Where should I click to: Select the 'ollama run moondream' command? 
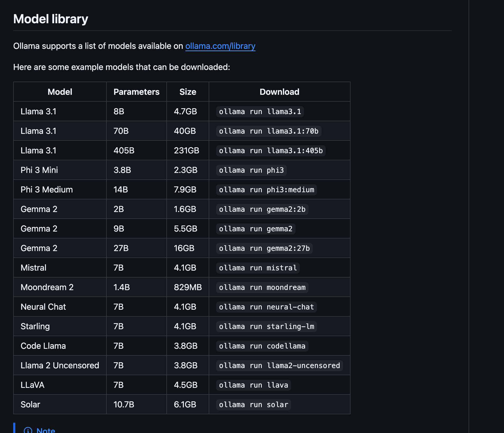point(262,287)
